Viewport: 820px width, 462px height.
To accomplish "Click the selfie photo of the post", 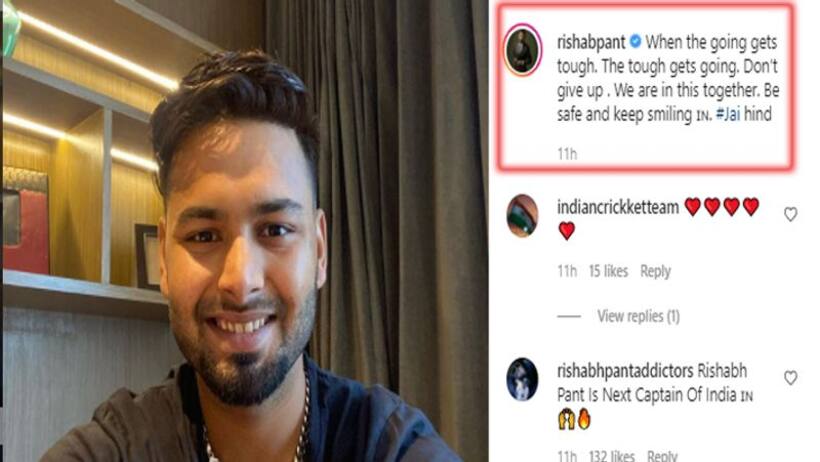I will tap(245, 231).
